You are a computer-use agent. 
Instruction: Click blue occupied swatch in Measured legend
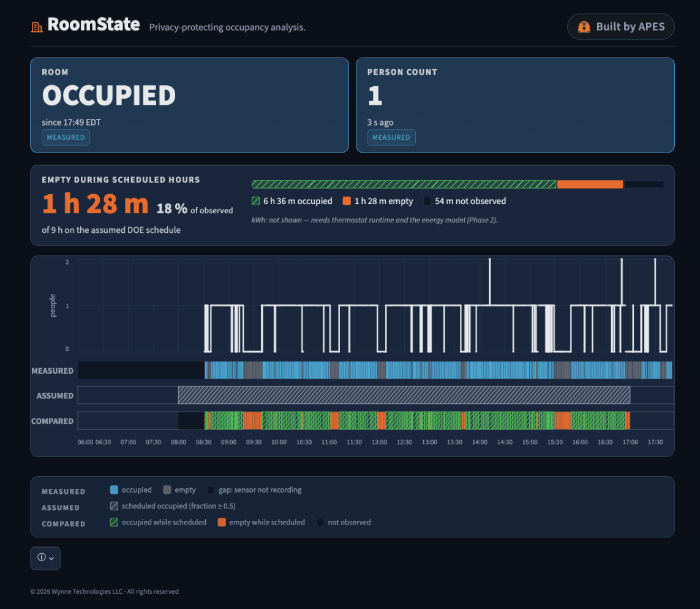coord(115,490)
